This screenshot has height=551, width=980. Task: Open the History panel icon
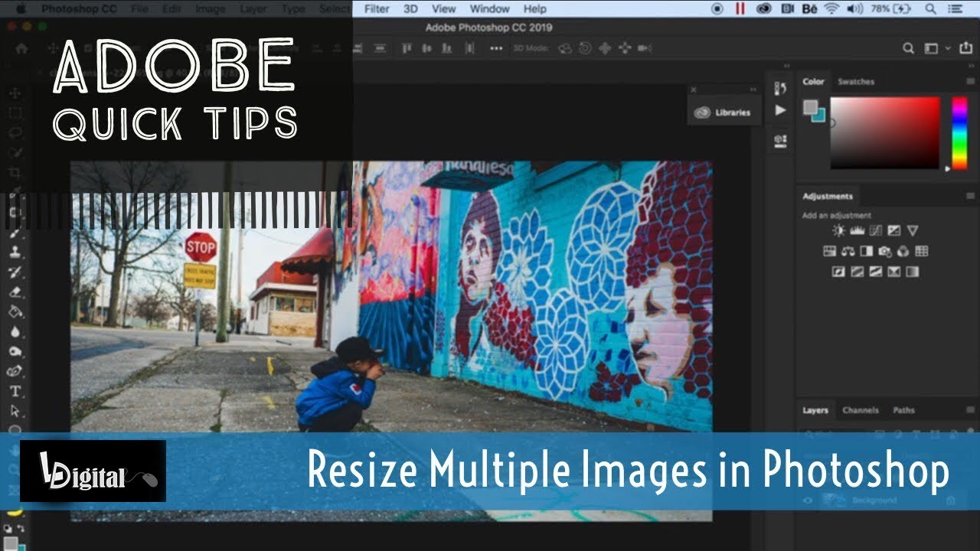(x=780, y=88)
